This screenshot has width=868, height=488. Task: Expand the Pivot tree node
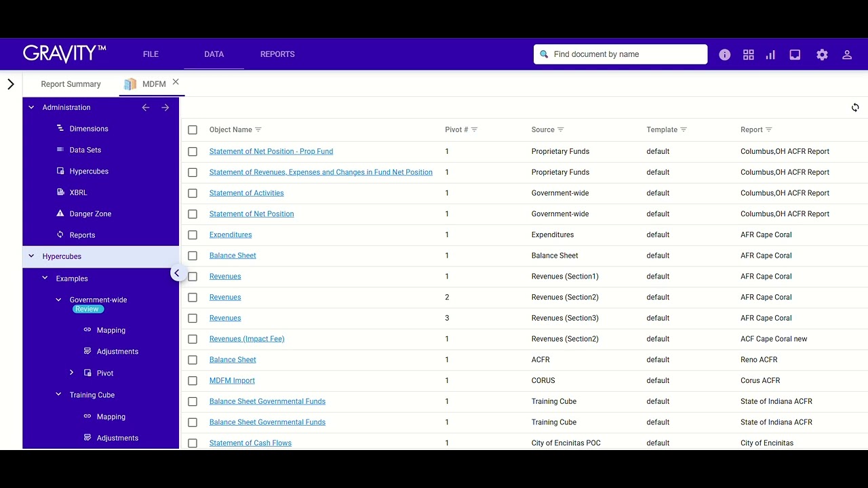72,373
